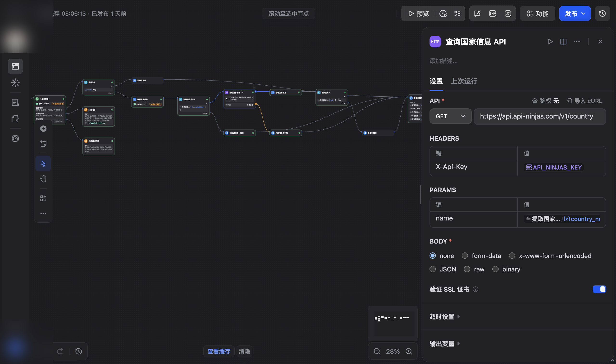This screenshot has width=616, height=364.
Task: Open the global variables (x) icon
Action: click(x=508, y=13)
